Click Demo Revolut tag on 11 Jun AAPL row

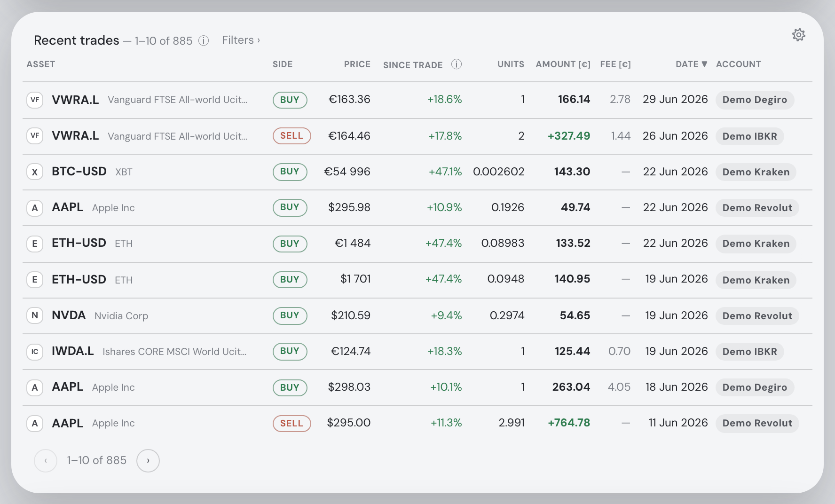pos(757,423)
